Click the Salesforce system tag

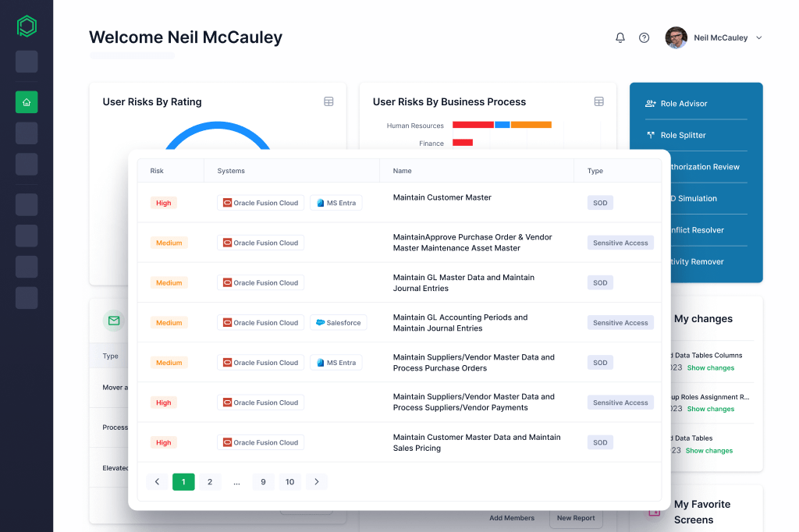[x=338, y=323]
